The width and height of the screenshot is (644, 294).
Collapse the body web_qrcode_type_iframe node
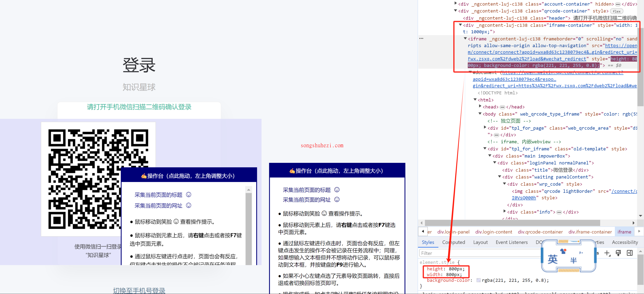pyautogui.click(x=480, y=114)
